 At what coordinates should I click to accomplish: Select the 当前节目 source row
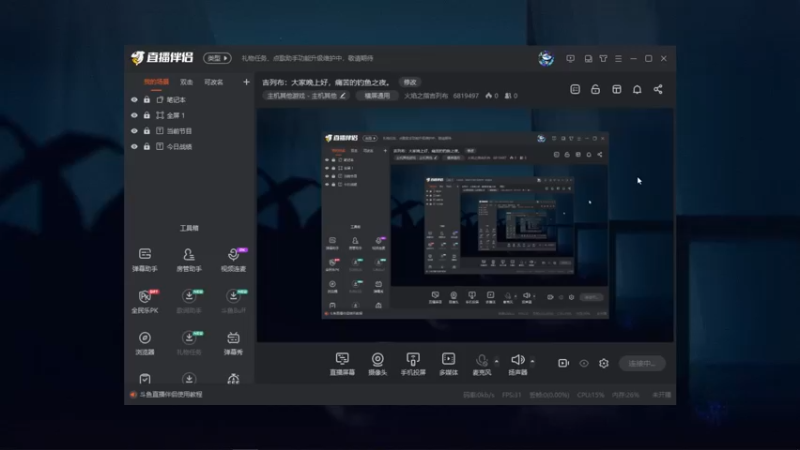point(190,131)
